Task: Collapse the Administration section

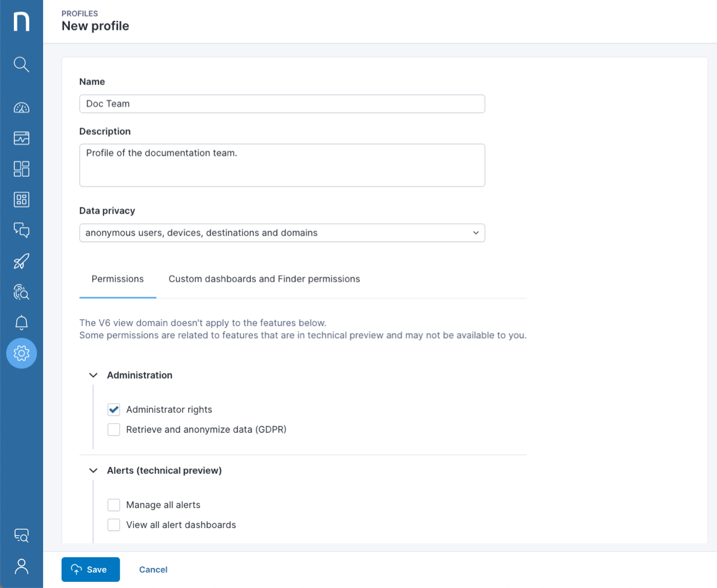Action: [x=93, y=375]
